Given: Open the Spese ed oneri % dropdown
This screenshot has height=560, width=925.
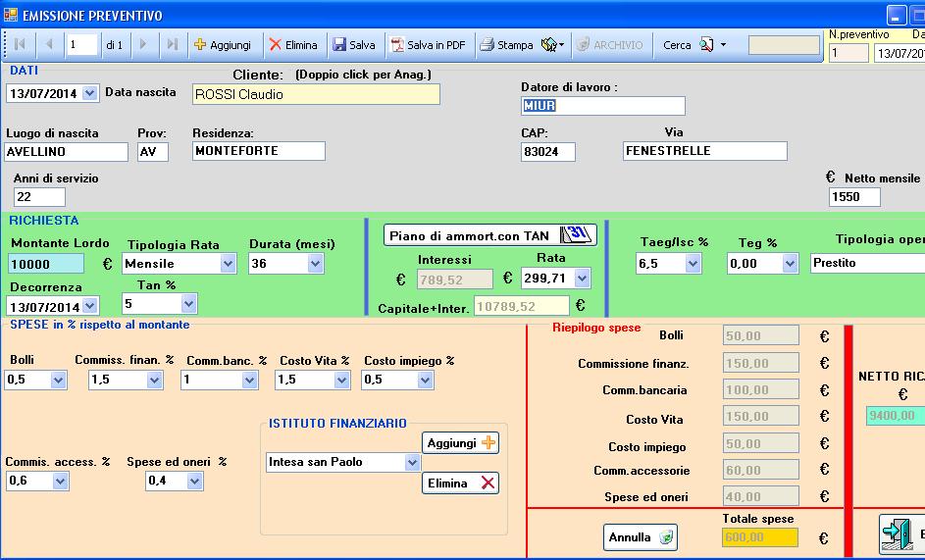Looking at the screenshot, I should tap(194, 481).
